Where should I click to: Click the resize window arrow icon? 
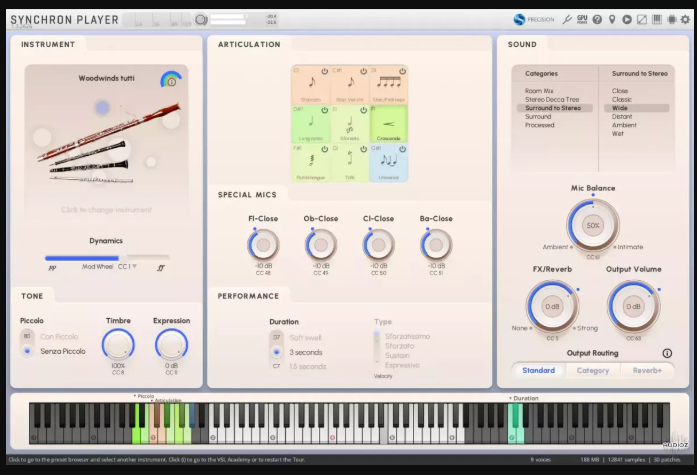pyautogui.click(x=642, y=20)
